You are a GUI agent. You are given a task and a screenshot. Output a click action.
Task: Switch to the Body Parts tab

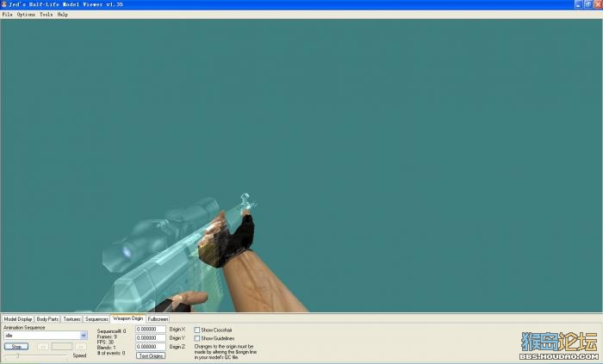[x=47, y=319]
